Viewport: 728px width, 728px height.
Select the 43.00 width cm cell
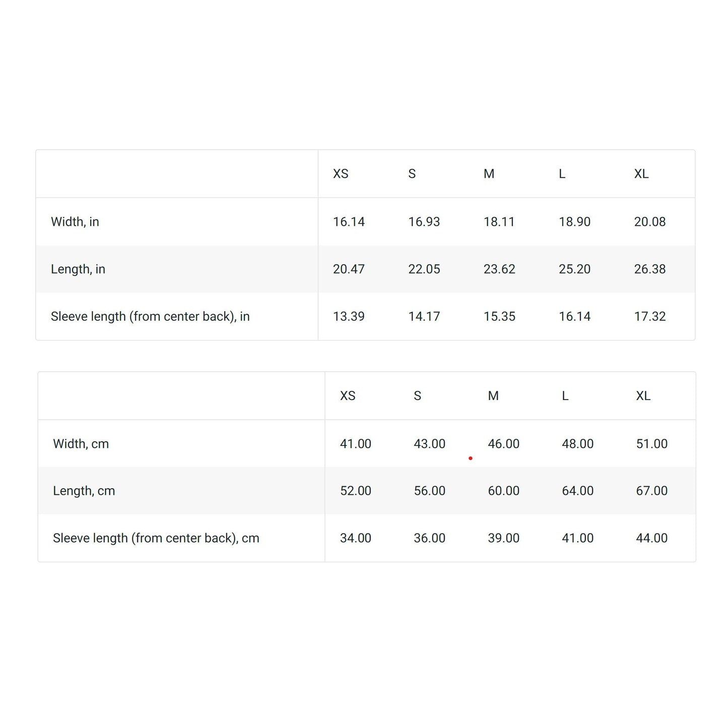[430, 444]
